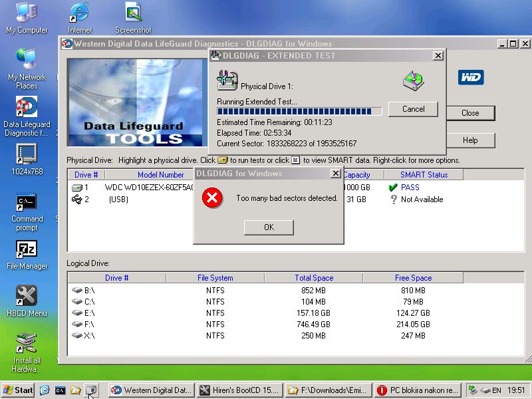Image resolution: width=532 pixels, height=399 pixels.
Task: Sort physical drives by SMART Status column
Action: [x=424, y=175]
